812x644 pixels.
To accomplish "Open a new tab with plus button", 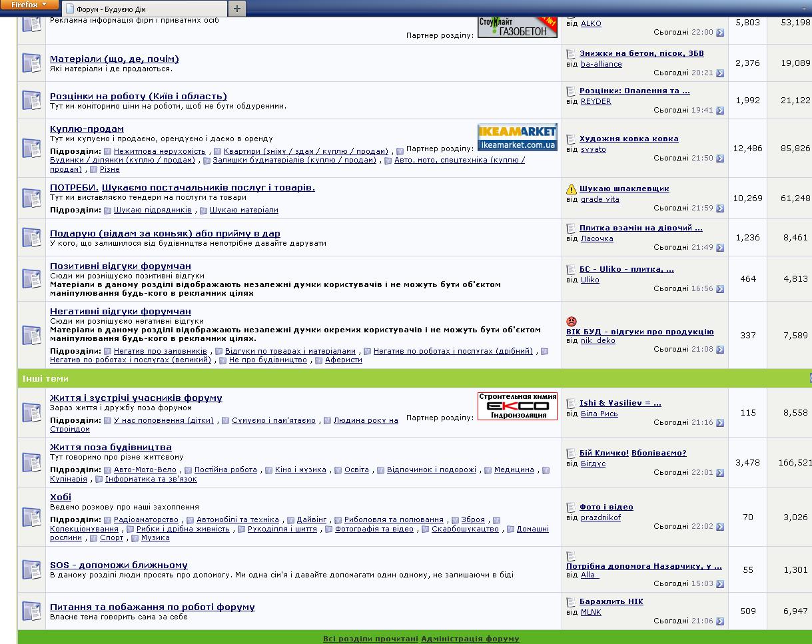I will (237, 9).
